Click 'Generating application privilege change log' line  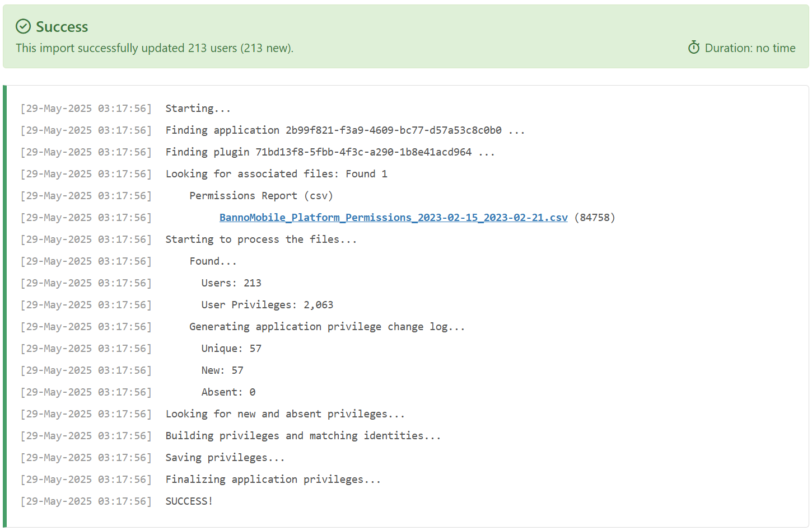tap(327, 327)
